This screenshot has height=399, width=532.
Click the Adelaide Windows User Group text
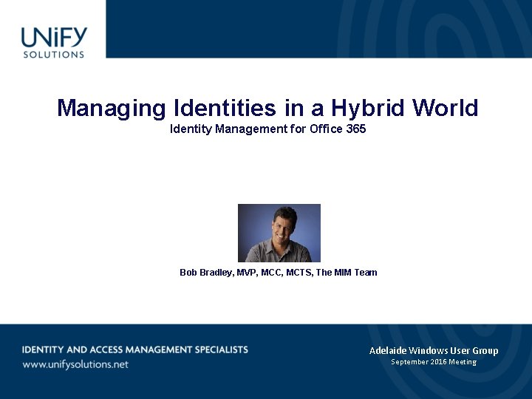434,350
